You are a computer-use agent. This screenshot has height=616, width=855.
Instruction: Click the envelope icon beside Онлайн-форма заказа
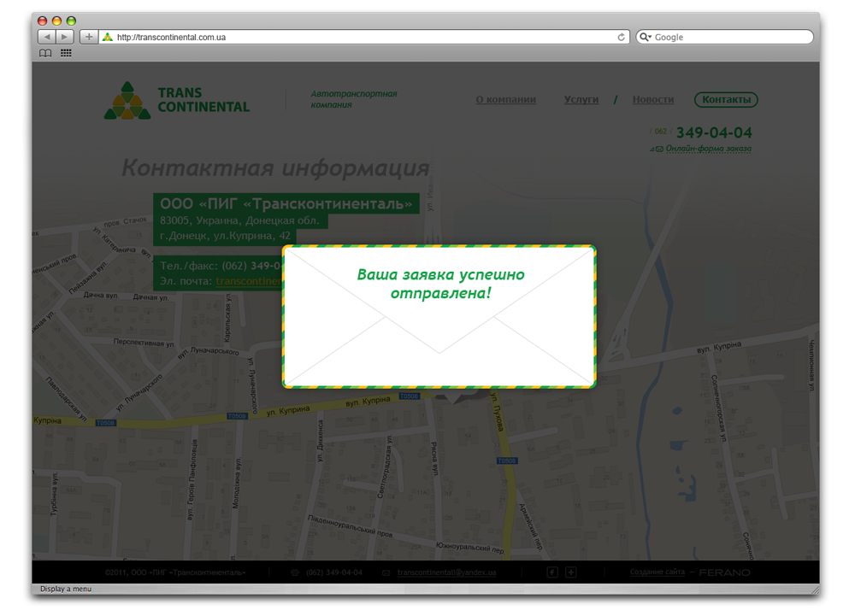coord(657,150)
